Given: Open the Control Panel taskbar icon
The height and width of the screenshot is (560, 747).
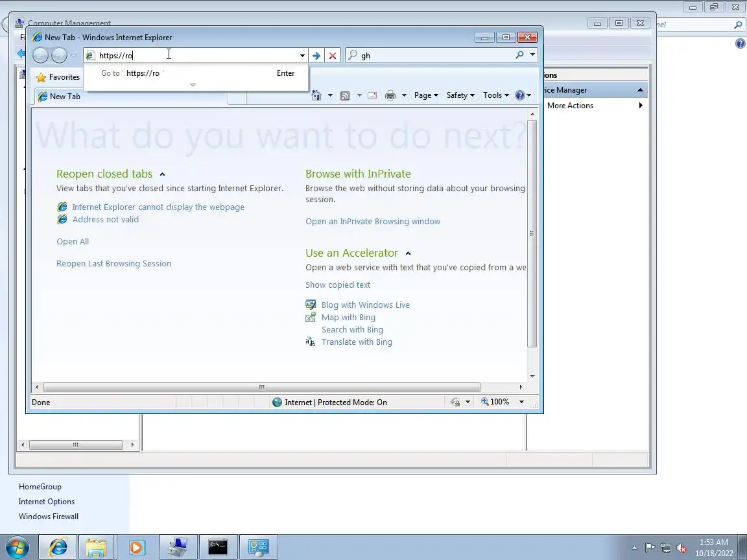Looking at the screenshot, I should 259,548.
